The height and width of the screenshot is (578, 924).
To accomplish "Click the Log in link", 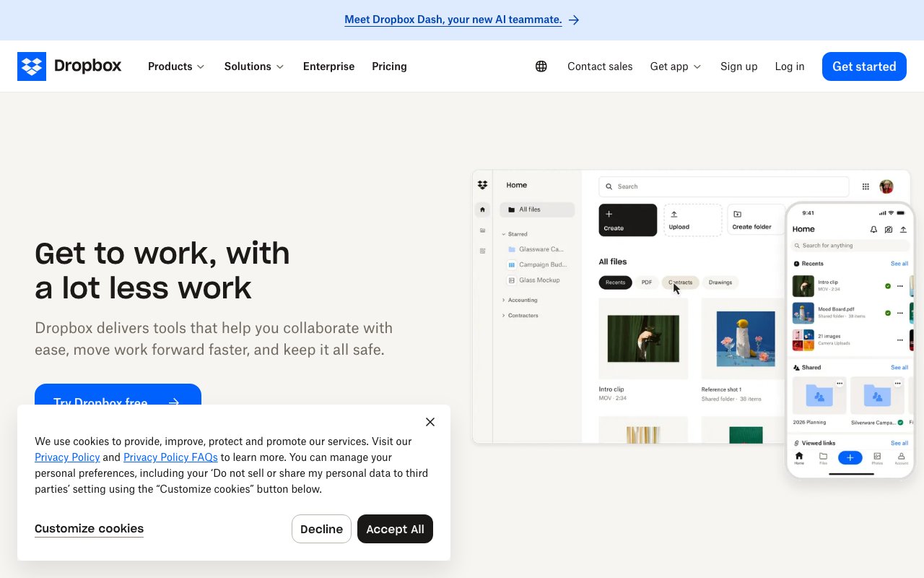I will 790,66.
